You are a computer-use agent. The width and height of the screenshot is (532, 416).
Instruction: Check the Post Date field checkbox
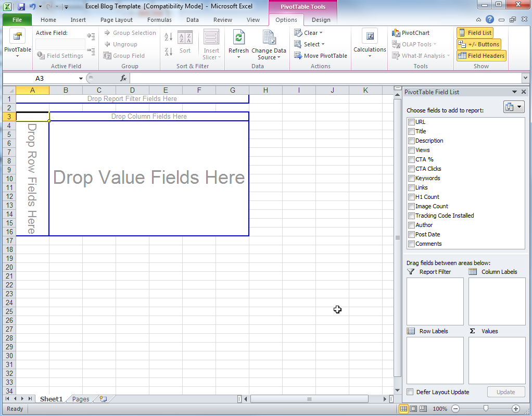pyautogui.click(x=411, y=234)
